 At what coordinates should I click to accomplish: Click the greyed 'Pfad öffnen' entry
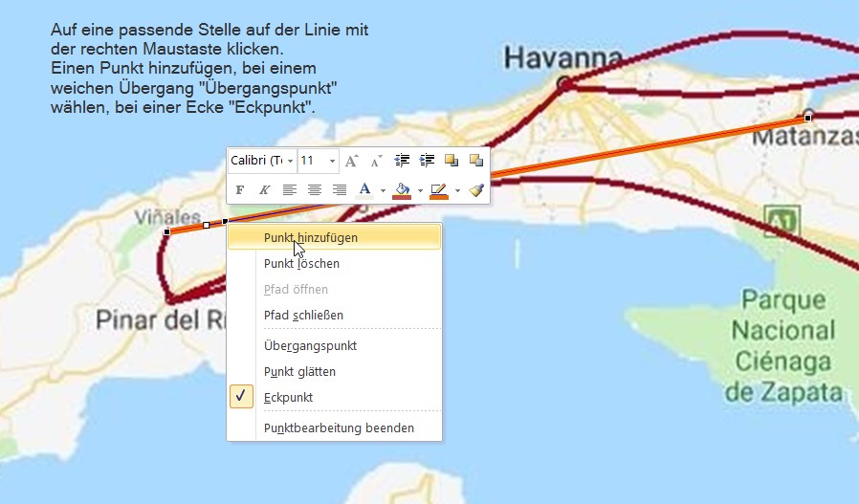click(x=334, y=289)
